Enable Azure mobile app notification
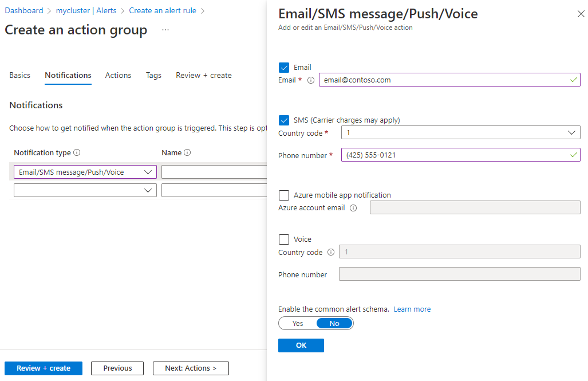Image resolution: width=588 pixels, height=381 pixels. (x=284, y=195)
